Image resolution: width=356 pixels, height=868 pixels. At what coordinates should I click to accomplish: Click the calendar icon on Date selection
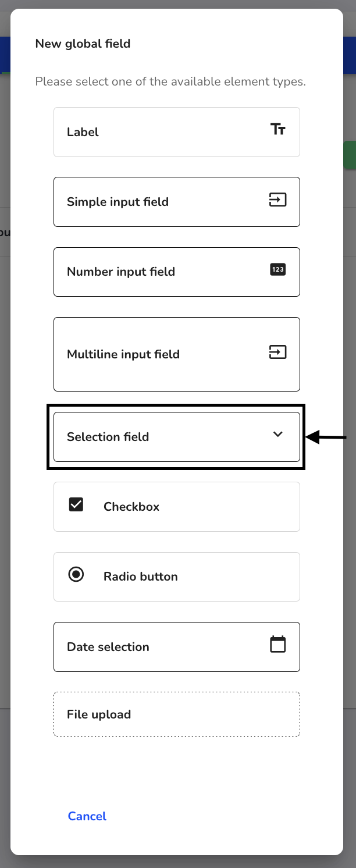(278, 644)
